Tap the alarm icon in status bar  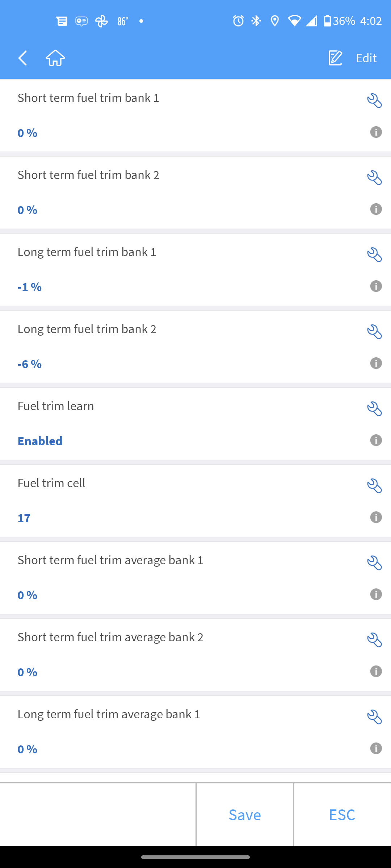238,21
